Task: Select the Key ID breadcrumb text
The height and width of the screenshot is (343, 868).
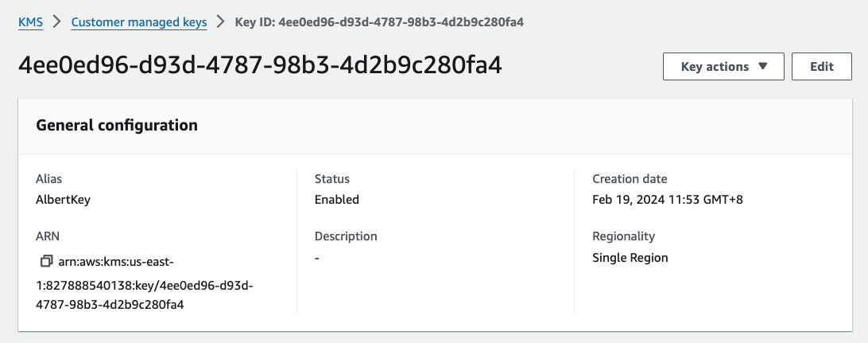Action: tap(379, 22)
